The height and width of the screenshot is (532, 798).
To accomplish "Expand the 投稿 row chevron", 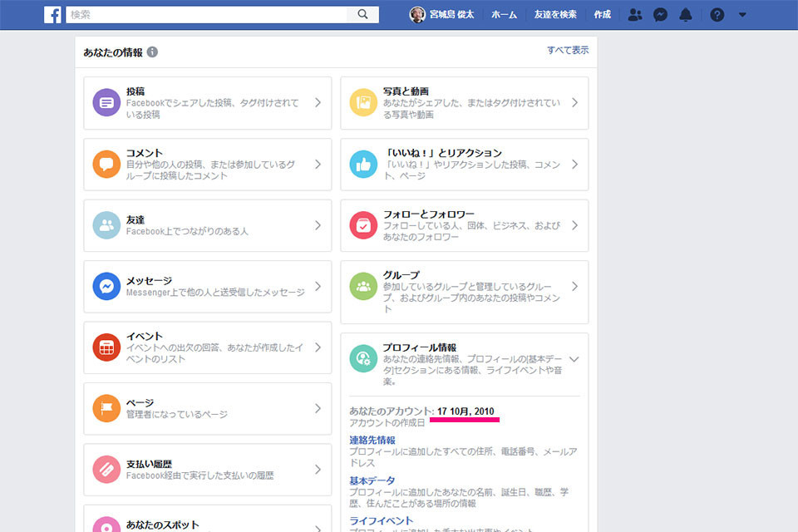I will pyautogui.click(x=318, y=102).
